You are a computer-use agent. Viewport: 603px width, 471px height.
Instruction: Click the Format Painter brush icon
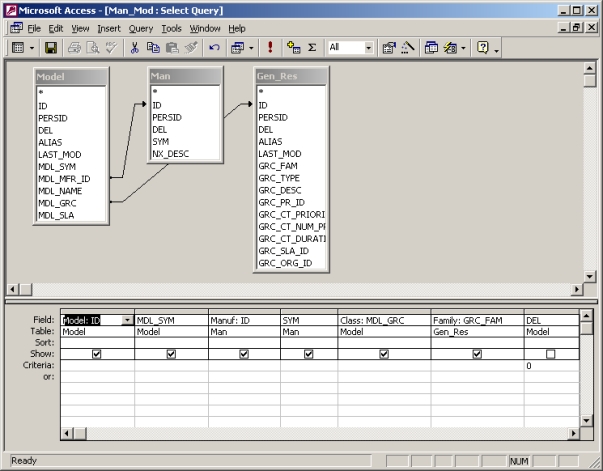tap(191, 48)
